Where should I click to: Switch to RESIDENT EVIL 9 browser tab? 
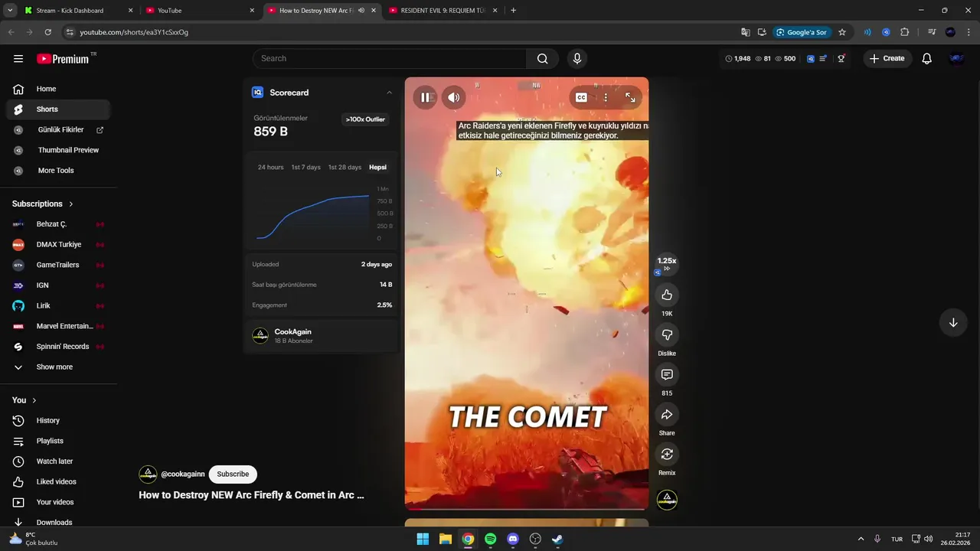(443, 11)
